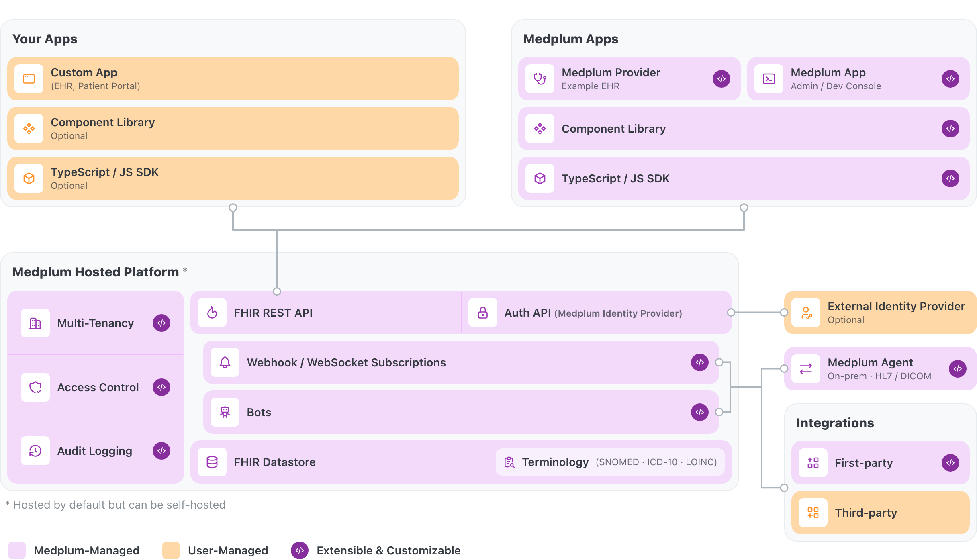Click "Hosted by default but can be self-hosted" footnote

(119, 505)
